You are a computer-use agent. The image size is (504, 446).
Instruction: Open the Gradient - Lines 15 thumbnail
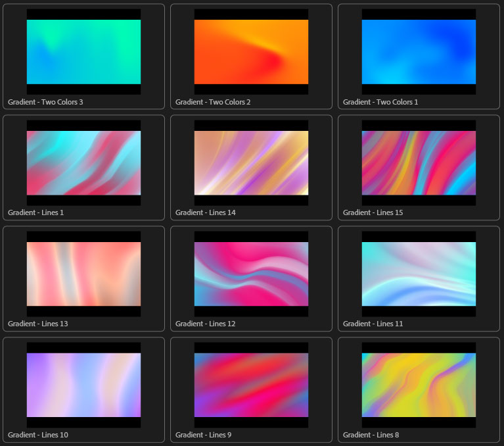coord(419,163)
